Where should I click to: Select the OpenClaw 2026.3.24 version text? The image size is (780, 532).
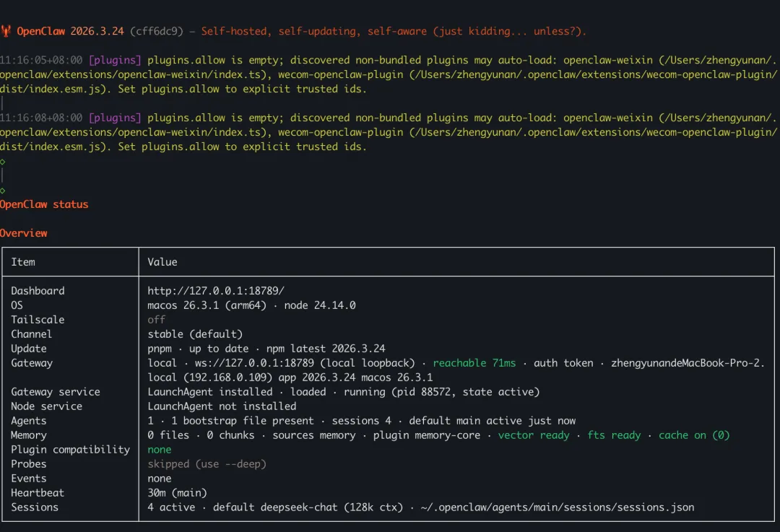click(70, 31)
